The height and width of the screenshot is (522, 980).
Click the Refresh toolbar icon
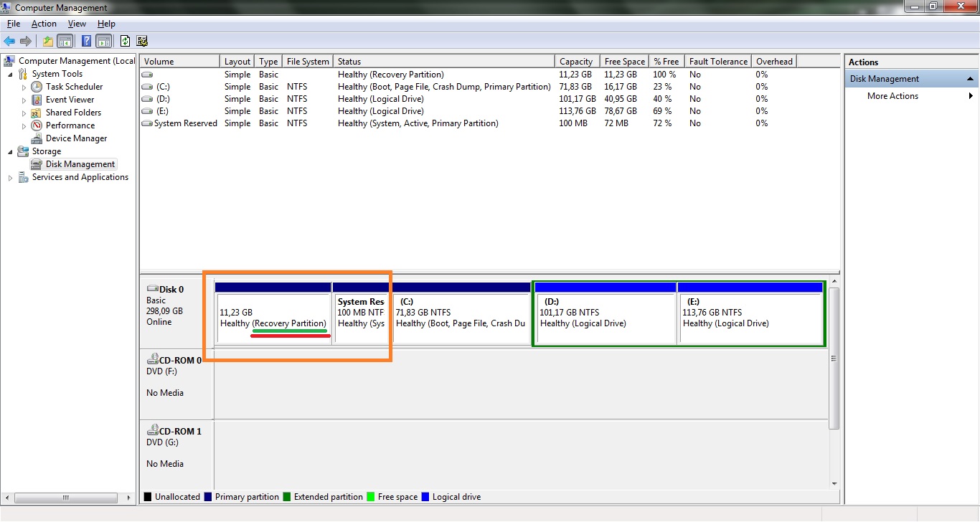pos(126,41)
